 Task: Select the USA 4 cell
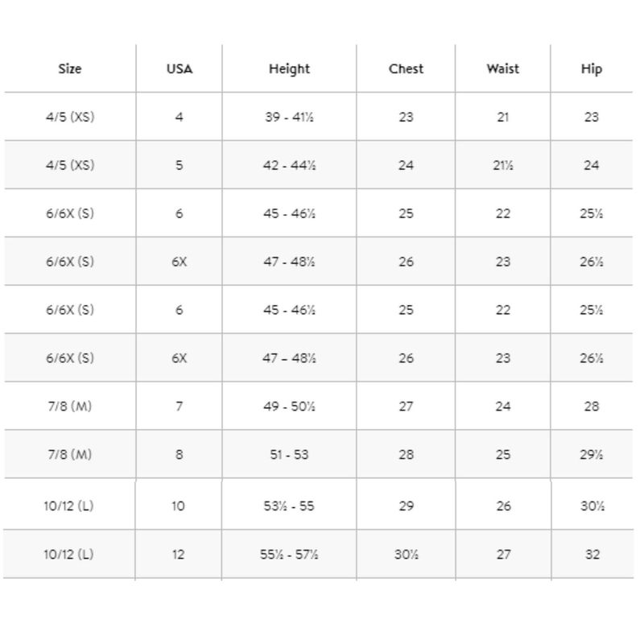pos(179,117)
